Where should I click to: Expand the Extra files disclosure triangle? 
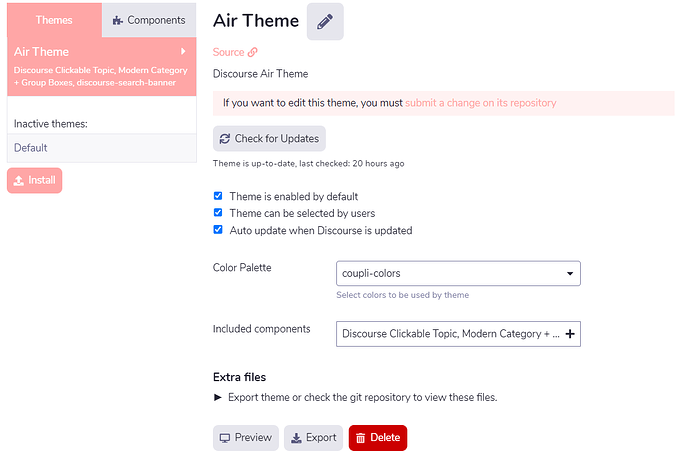pos(219,397)
